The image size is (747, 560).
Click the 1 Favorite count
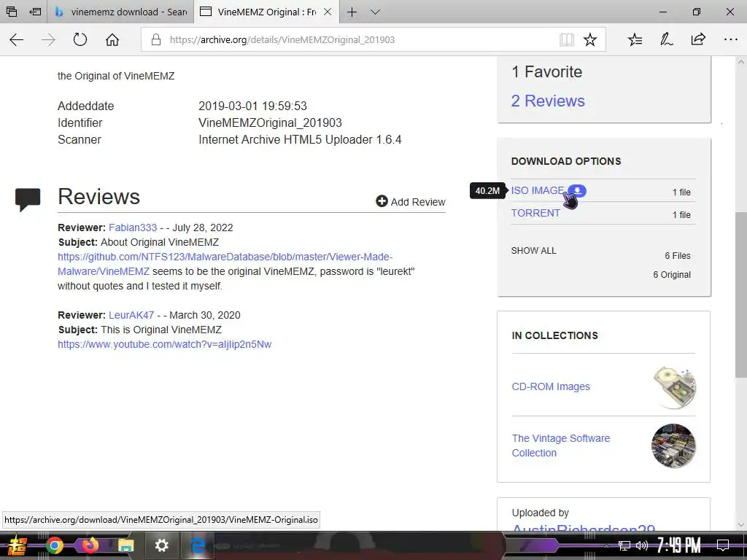point(546,72)
